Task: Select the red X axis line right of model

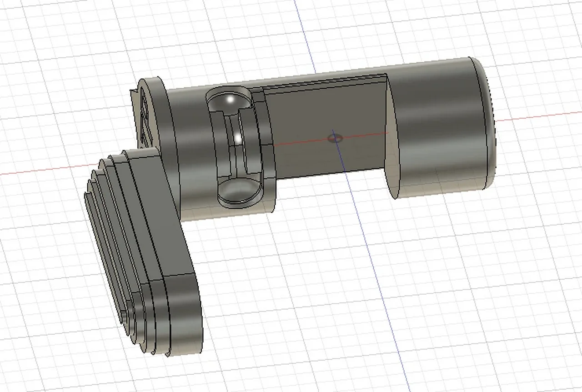Action: 537,116
